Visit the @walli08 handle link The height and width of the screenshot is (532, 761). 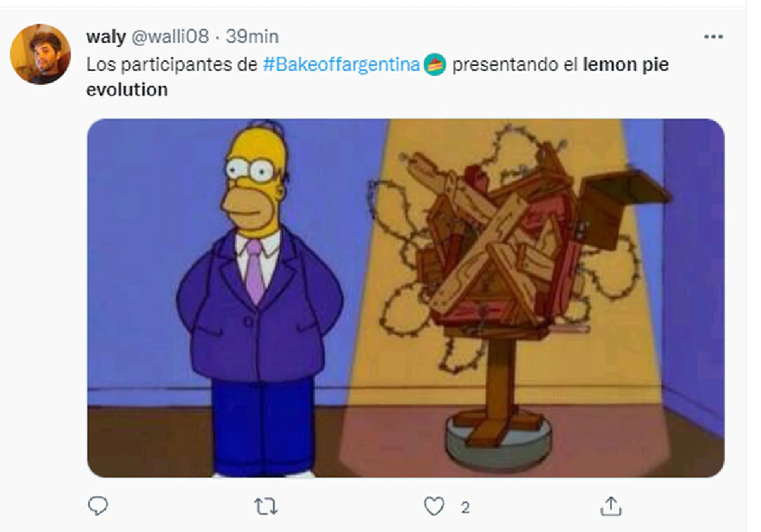[170, 37]
